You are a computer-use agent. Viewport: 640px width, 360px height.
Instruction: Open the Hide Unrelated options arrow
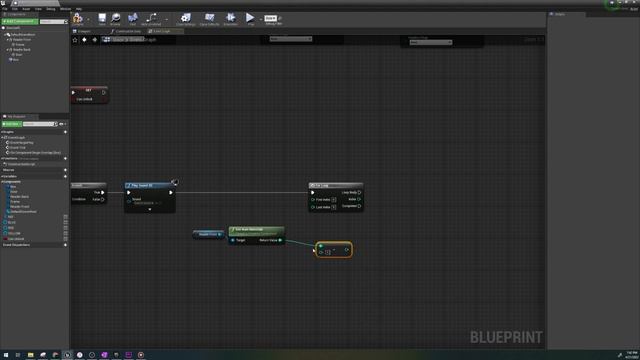click(x=167, y=19)
